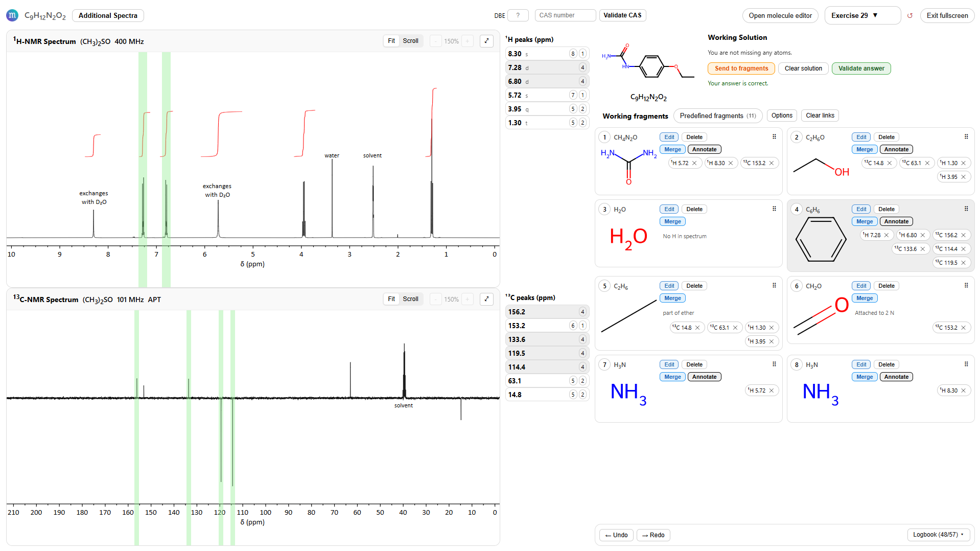The height and width of the screenshot is (551, 980).
Task: Edit fragment 1 CH4N2O
Action: pyautogui.click(x=669, y=137)
